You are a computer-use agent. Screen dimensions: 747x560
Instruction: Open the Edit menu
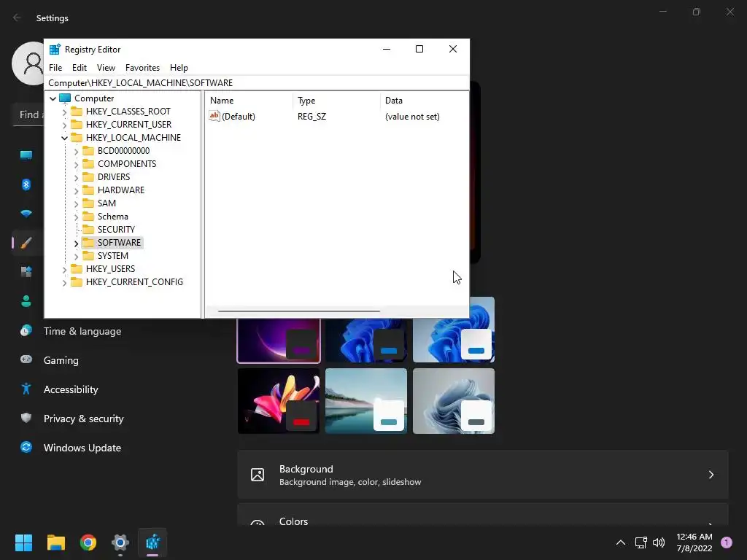79,68
